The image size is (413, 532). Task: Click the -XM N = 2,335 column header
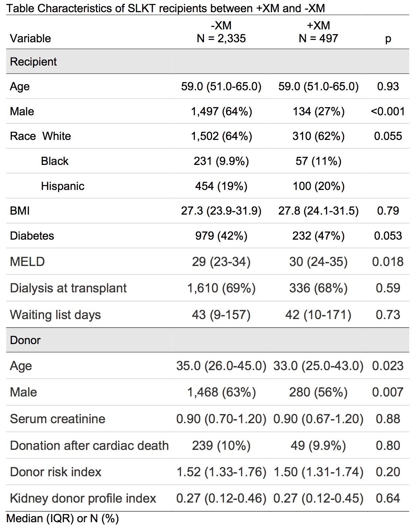221,32
